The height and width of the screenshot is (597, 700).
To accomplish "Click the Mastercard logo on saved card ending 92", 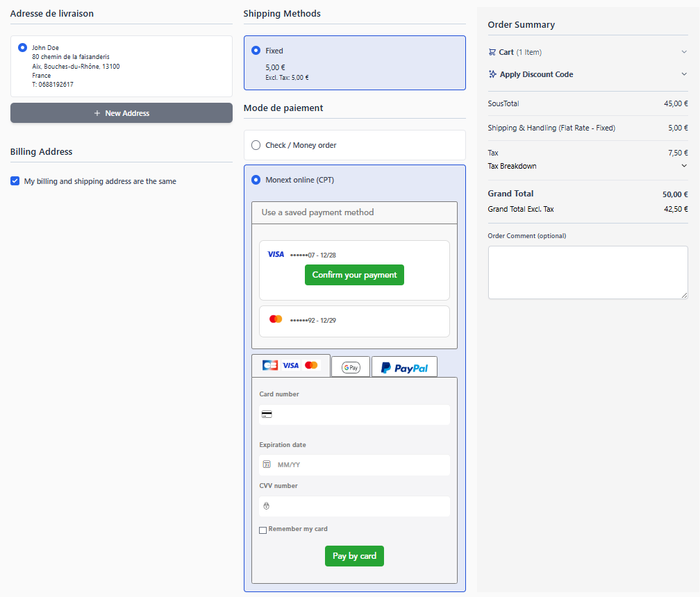I will click(x=276, y=319).
